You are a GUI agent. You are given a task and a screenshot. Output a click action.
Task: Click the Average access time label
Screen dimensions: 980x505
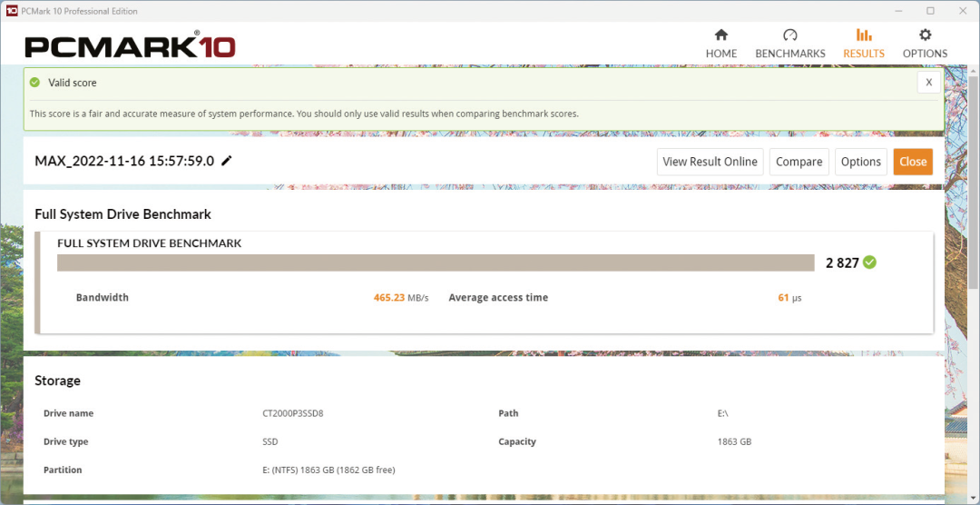(498, 298)
